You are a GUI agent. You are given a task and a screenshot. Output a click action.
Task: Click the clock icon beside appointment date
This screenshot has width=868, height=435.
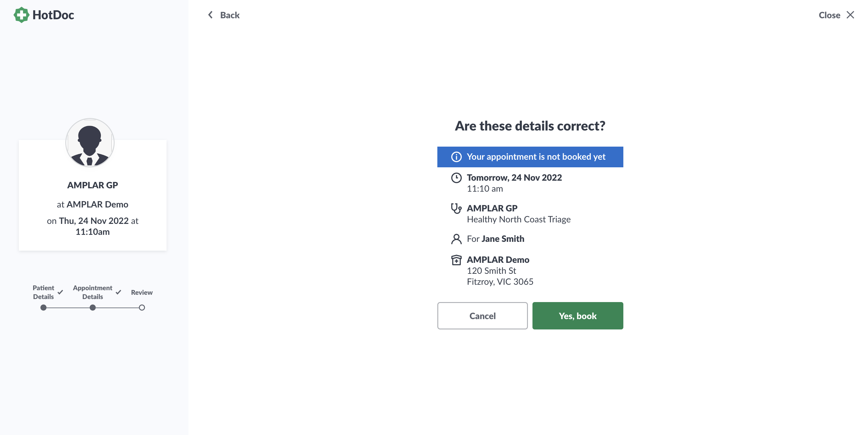[456, 178]
